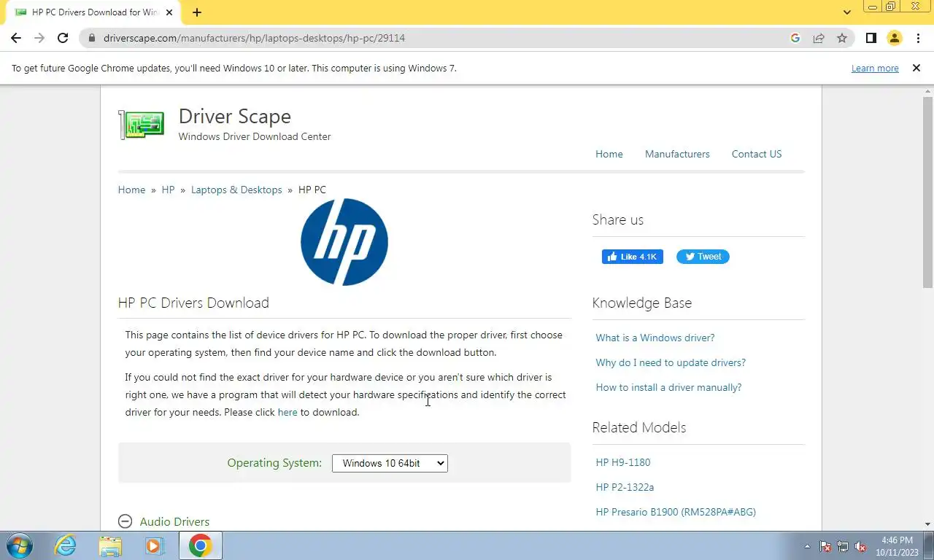Viewport: 934px width, 560px height.
Task: Click the 'here' download link
Action: tap(287, 412)
